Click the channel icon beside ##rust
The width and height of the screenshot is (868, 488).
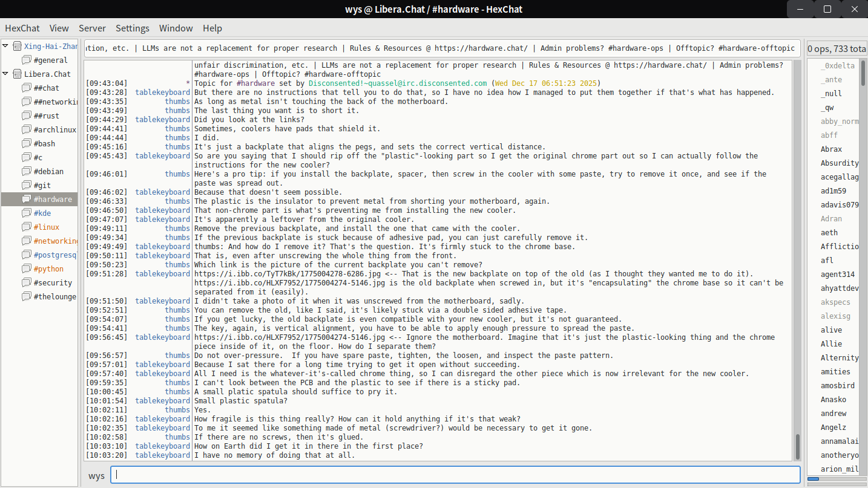(26, 115)
